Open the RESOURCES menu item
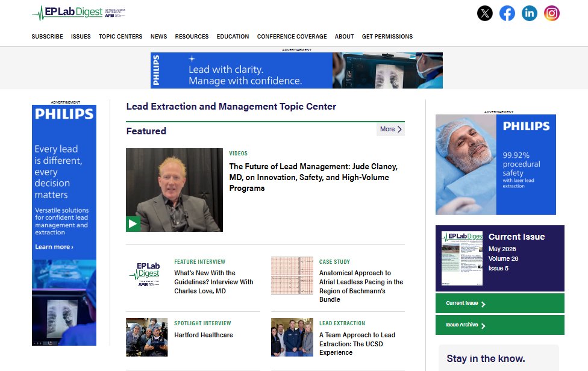 tap(192, 36)
